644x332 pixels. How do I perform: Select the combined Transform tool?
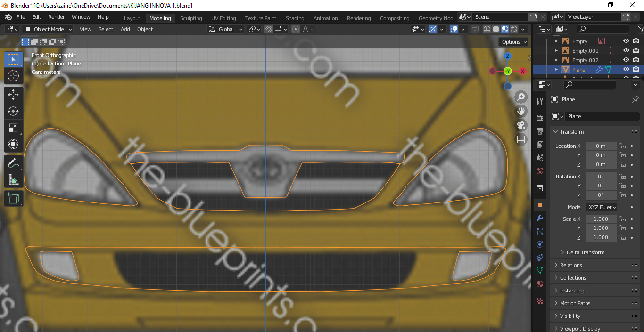(x=13, y=145)
